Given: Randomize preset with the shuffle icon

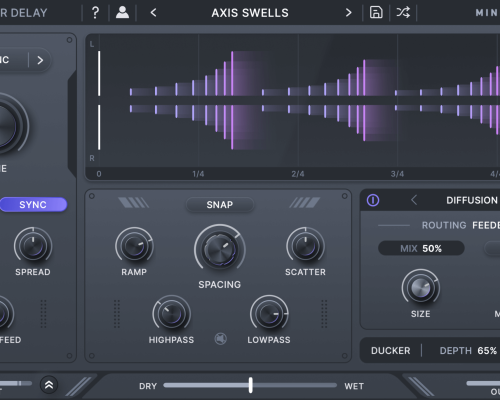Looking at the screenshot, I should pos(403,13).
